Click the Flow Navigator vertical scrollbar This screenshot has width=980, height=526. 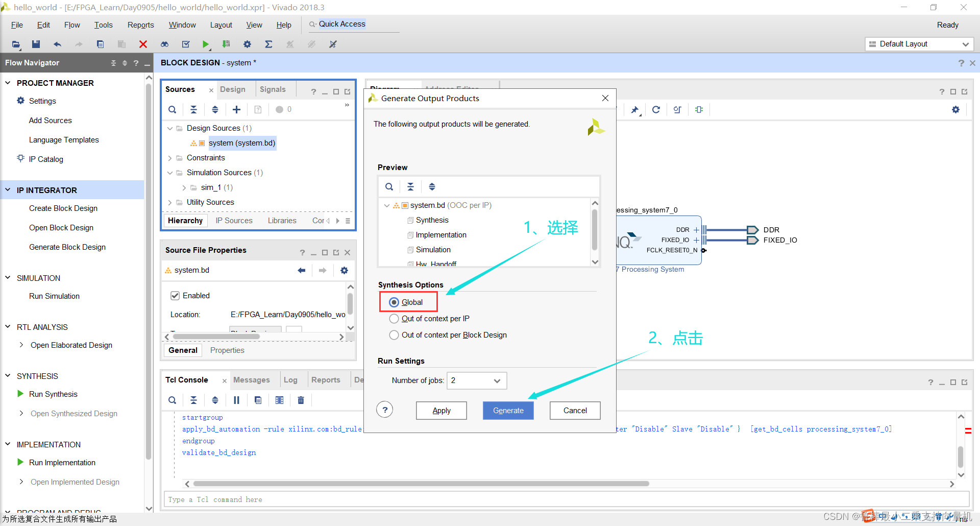pyautogui.click(x=149, y=271)
